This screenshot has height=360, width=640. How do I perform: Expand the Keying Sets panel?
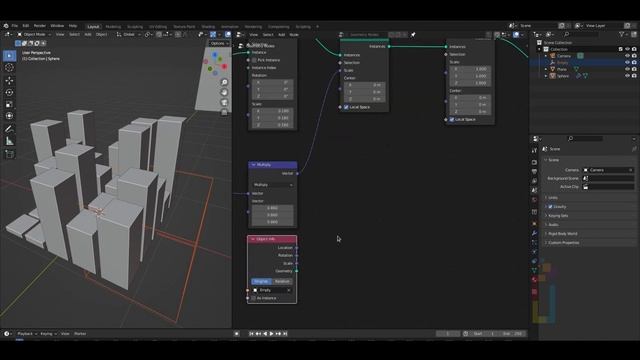(558, 216)
